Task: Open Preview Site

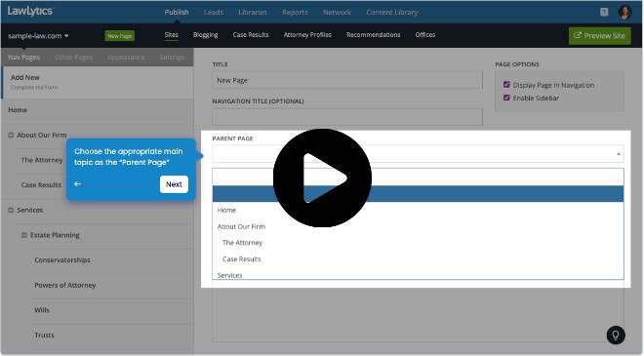Action: (x=600, y=36)
